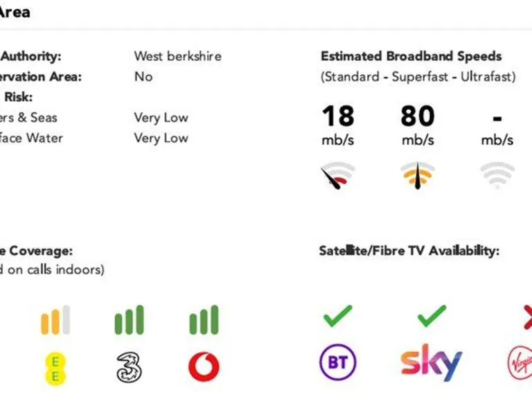Click the red cross above Virgin

pos(528,317)
